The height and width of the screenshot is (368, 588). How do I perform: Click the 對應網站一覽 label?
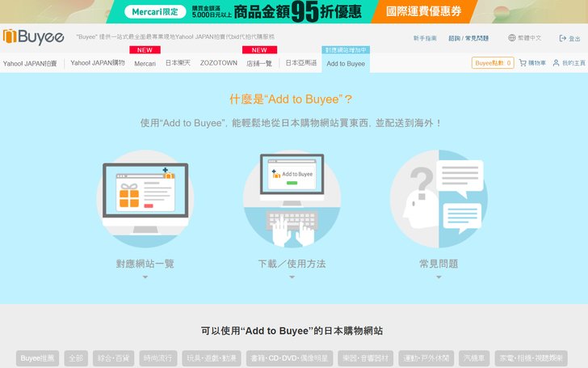tap(145, 264)
